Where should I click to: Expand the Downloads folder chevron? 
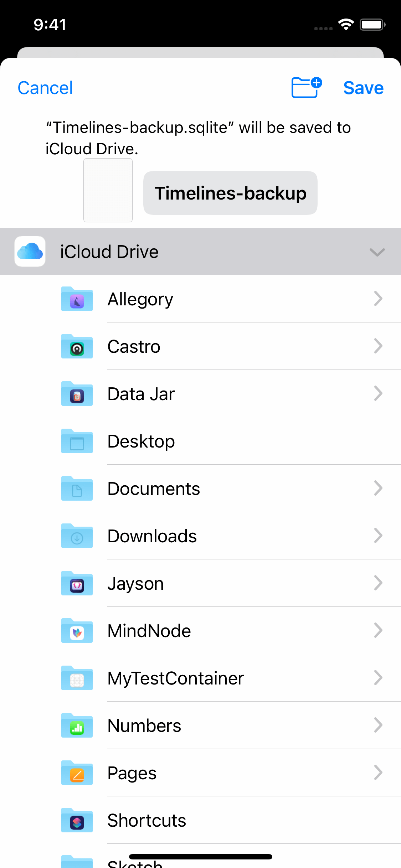(x=378, y=536)
